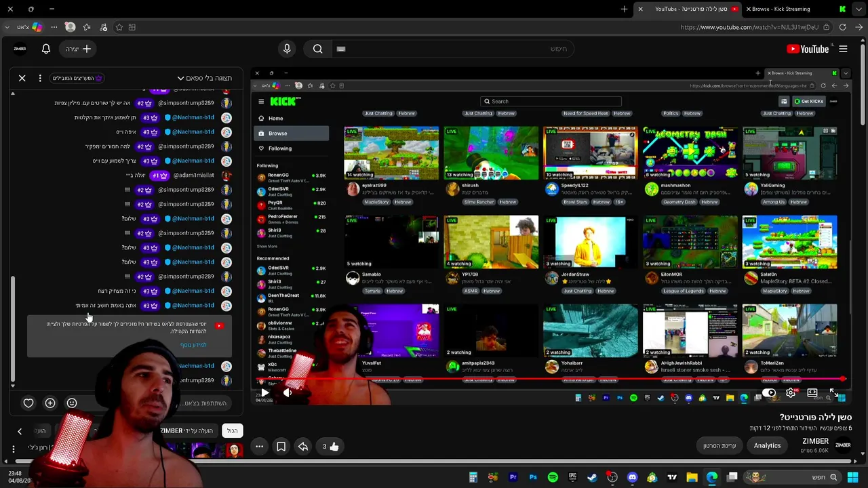Refresh the page in browser
Viewport: 868px width, 488px height.
842,27
